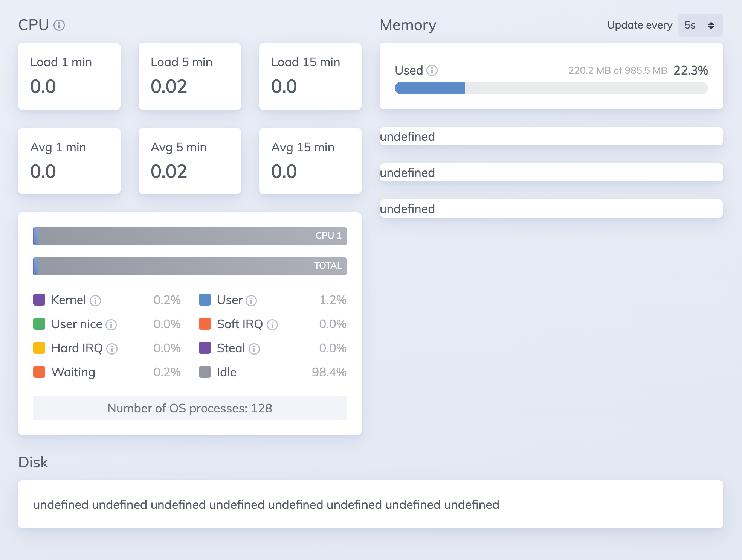Click the Kernel usage info icon
The height and width of the screenshot is (560, 742).
pos(96,301)
